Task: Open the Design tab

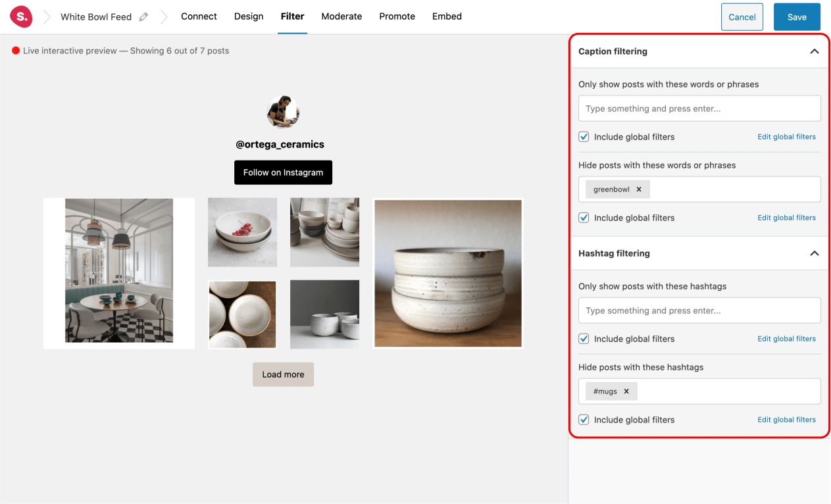Action: 249,16
